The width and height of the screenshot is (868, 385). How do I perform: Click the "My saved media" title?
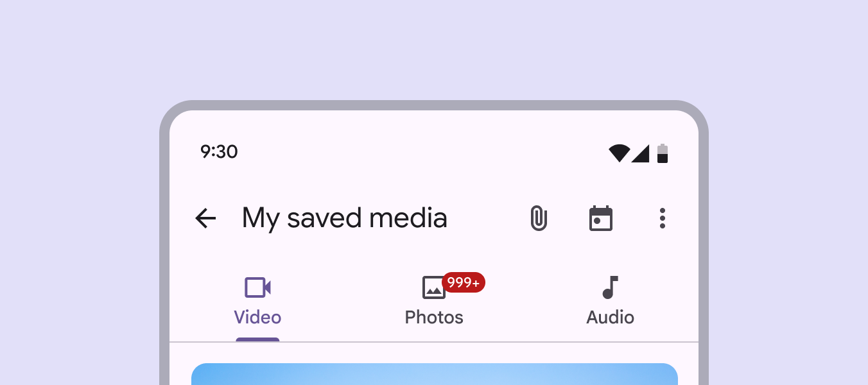[344, 218]
